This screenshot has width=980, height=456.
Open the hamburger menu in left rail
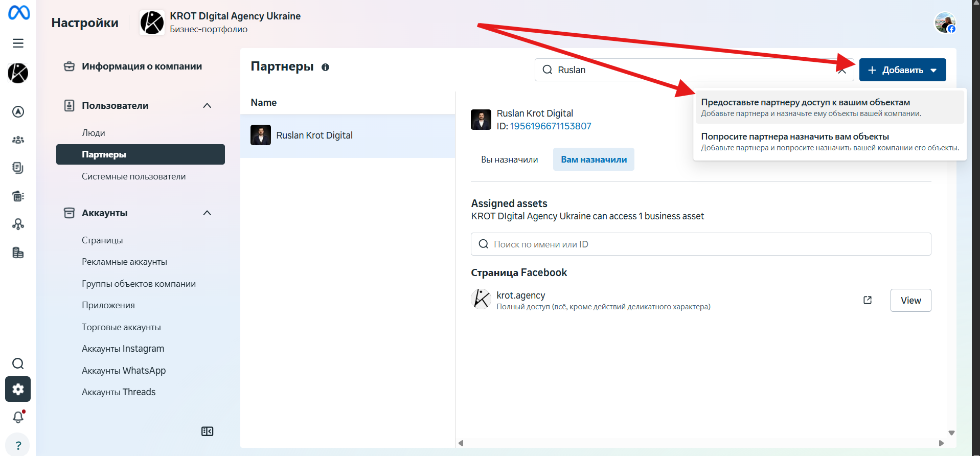pos(18,43)
